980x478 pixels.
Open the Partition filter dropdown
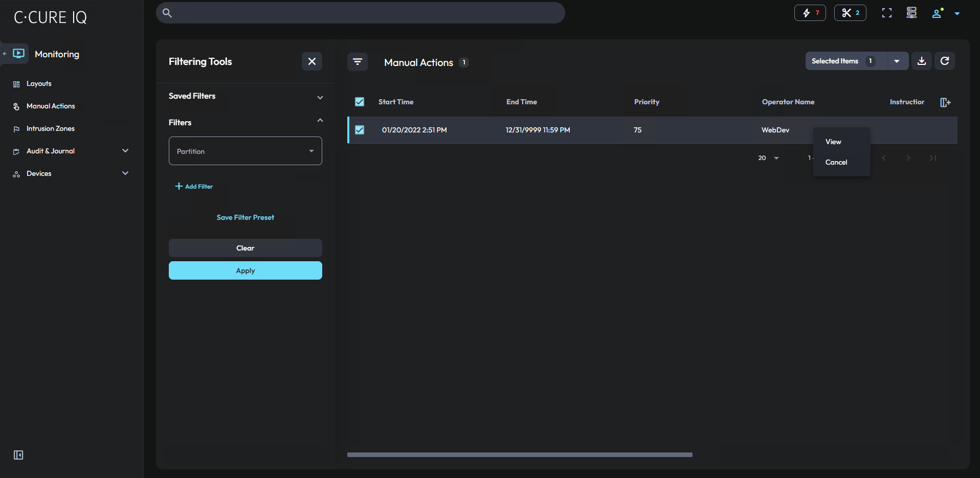point(245,151)
